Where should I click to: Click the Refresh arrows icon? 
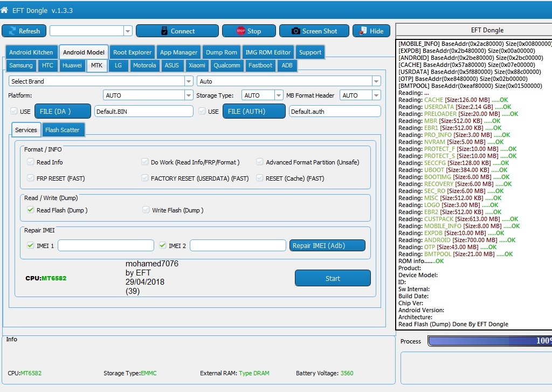tap(12, 31)
